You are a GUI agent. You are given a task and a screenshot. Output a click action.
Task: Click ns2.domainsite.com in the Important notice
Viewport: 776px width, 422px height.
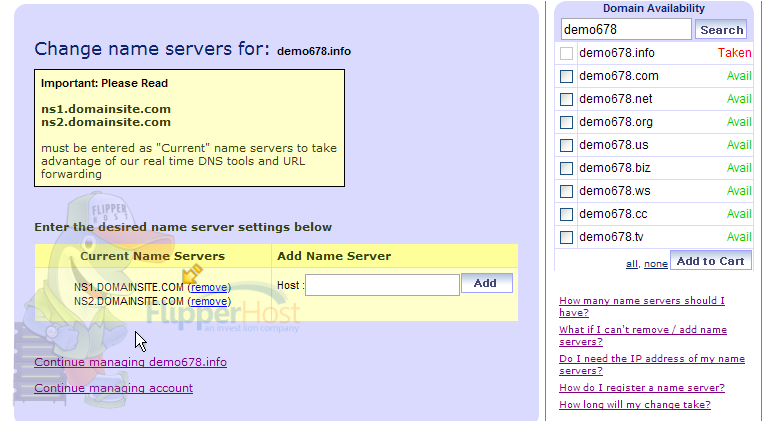[x=106, y=122]
